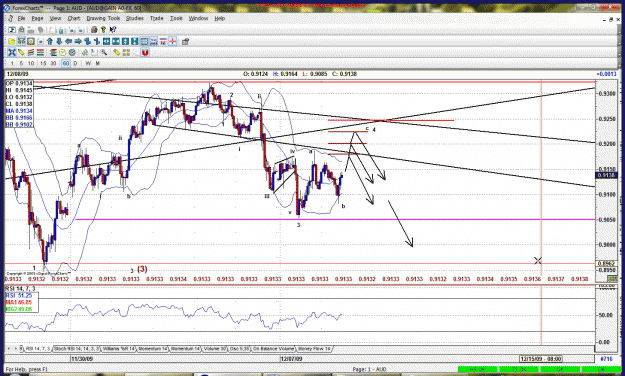The width and height of the screenshot is (625, 376).
Task: Click the horizontal compress chart icon
Action: pyautogui.click(x=116, y=41)
